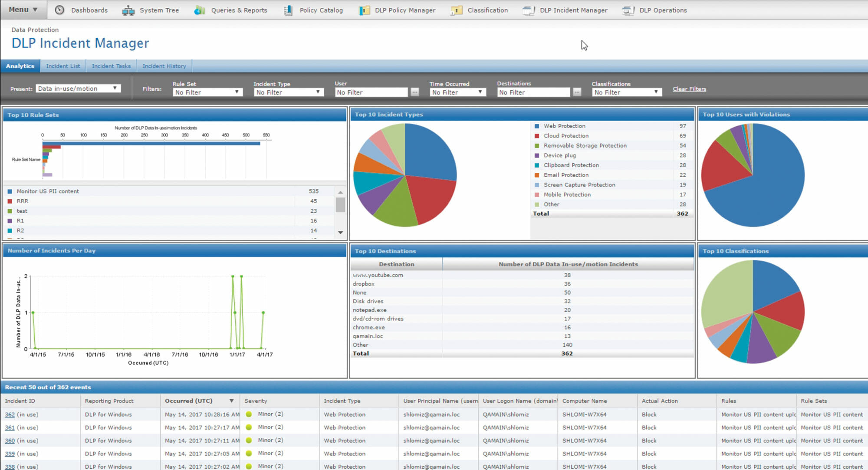The height and width of the screenshot is (470, 868).
Task: Open the Classifications filter dropdown
Action: tap(626, 92)
